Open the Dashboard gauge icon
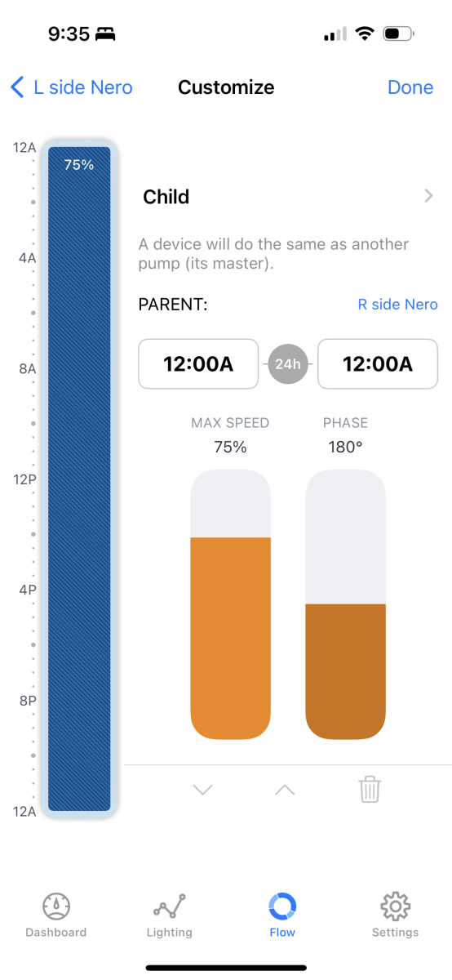Screen dimensions: 452x980 pyautogui.click(x=56, y=906)
